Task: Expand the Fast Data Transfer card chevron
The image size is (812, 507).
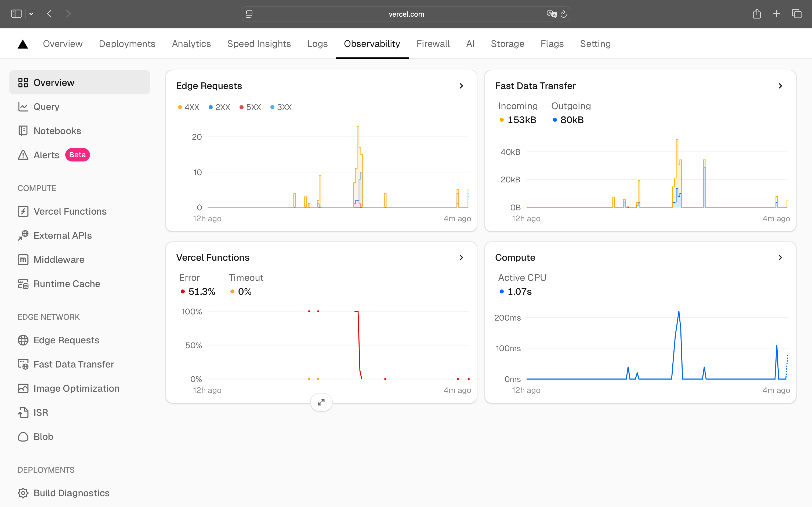Action: click(x=780, y=86)
